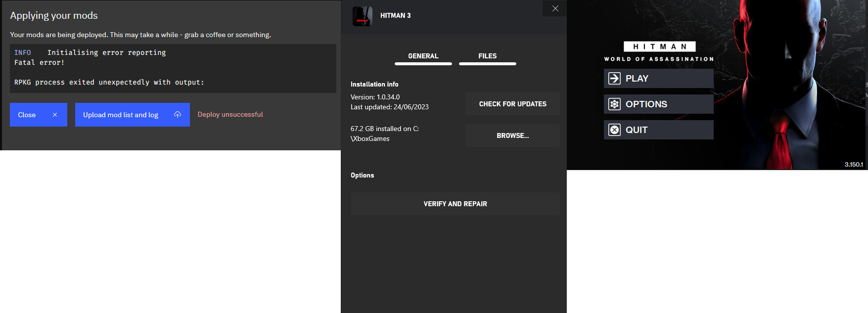Click the 'Version: 1.0.34.0' text
The image size is (868, 313).
[x=375, y=97]
